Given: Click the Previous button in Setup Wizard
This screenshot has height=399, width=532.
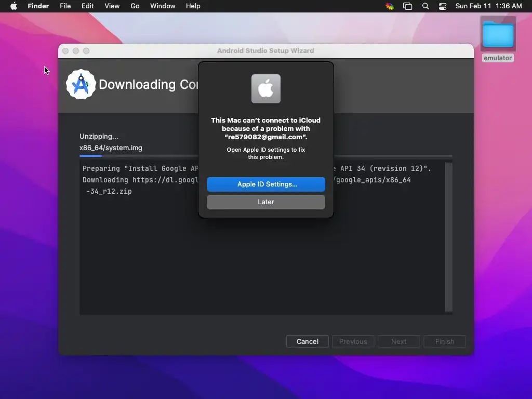Looking at the screenshot, I should 353,341.
